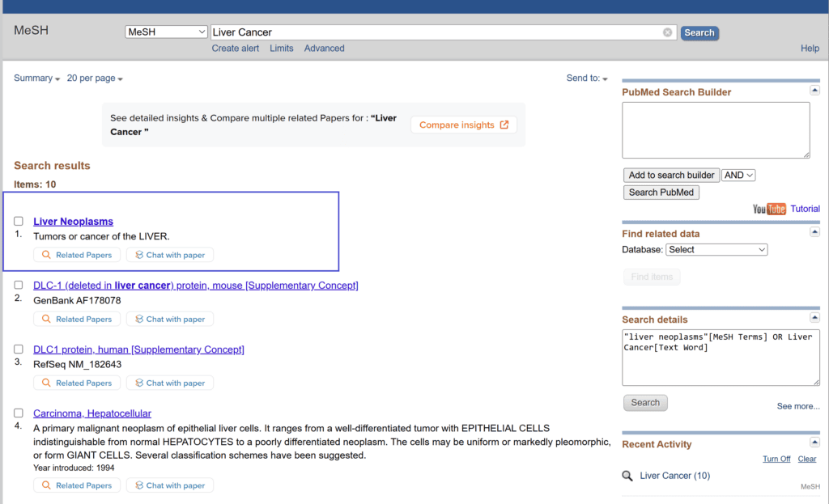The height and width of the screenshot is (504, 829).
Task: Collapse the Find related data panel
Action: (x=814, y=232)
